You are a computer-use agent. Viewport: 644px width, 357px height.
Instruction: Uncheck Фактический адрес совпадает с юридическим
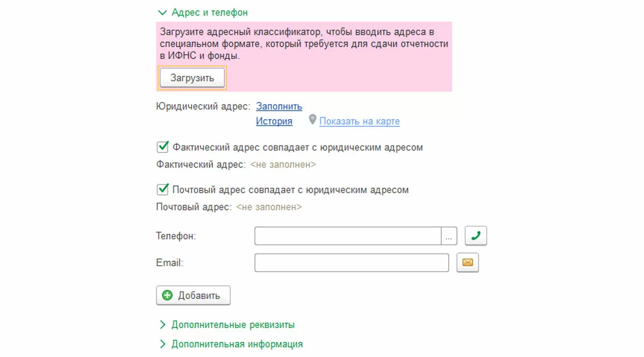[x=163, y=147]
